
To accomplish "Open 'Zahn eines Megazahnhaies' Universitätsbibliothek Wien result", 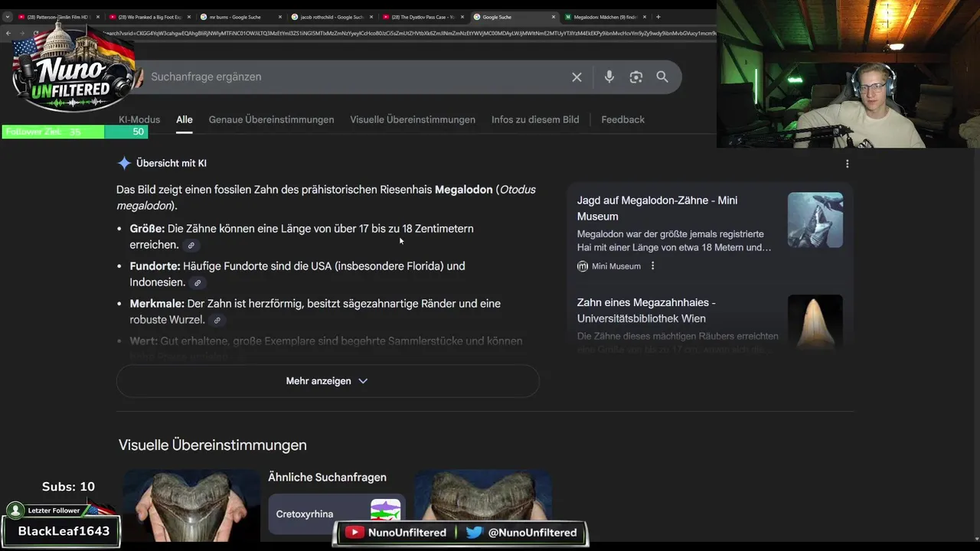I will (x=646, y=311).
